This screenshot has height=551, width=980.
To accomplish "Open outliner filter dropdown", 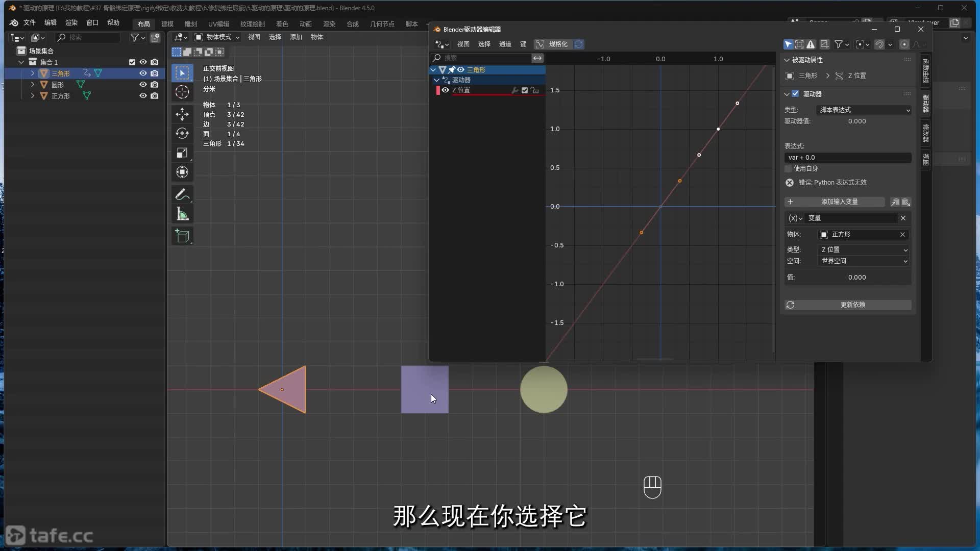I will coord(138,37).
